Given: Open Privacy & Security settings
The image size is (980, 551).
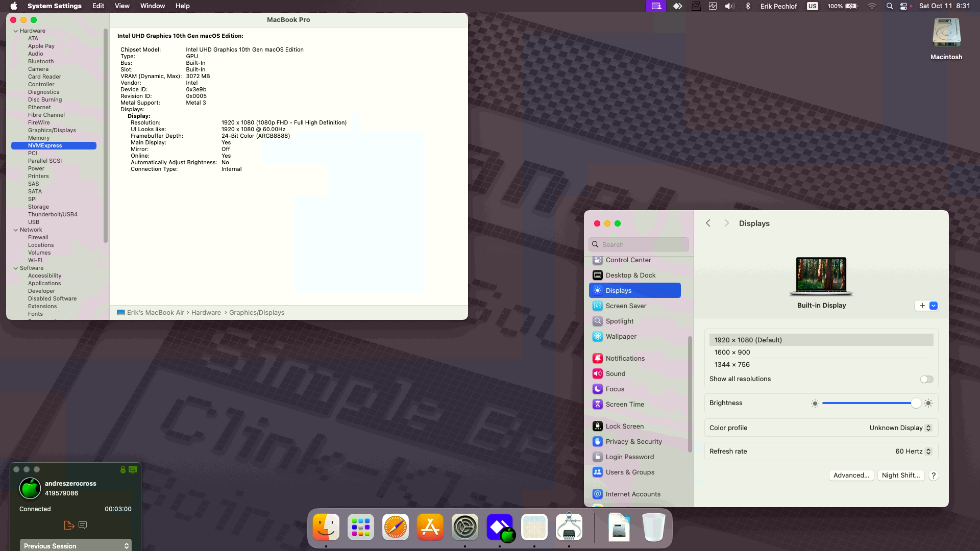Looking at the screenshot, I should tap(635, 442).
